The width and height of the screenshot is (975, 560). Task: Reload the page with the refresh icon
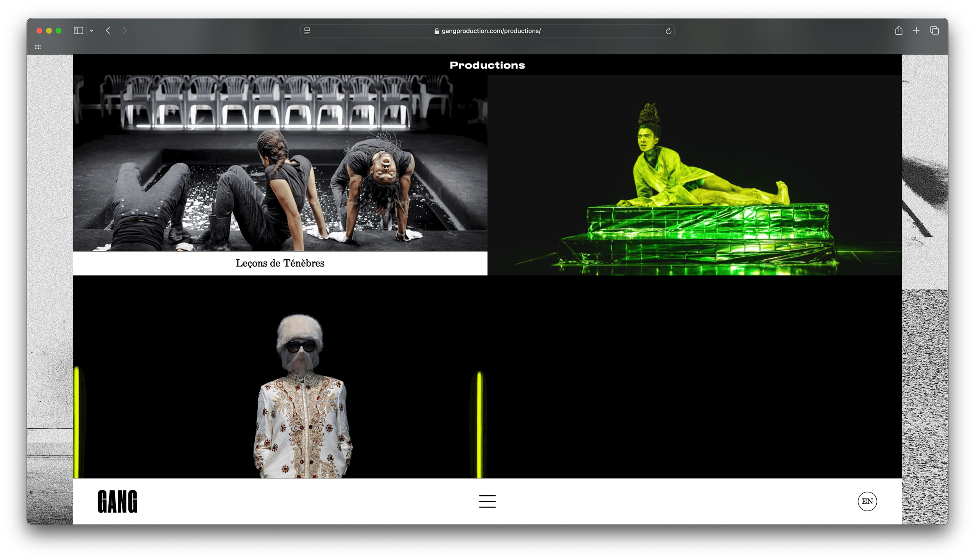coord(668,31)
